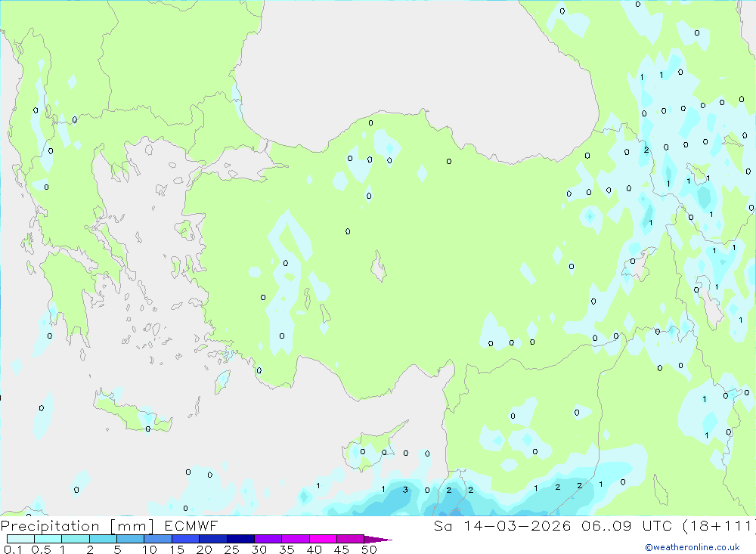Pick the dark blue 20–25 mm legend swatch
The height and width of the screenshot is (554, 756).
click(x=213, y=539)
